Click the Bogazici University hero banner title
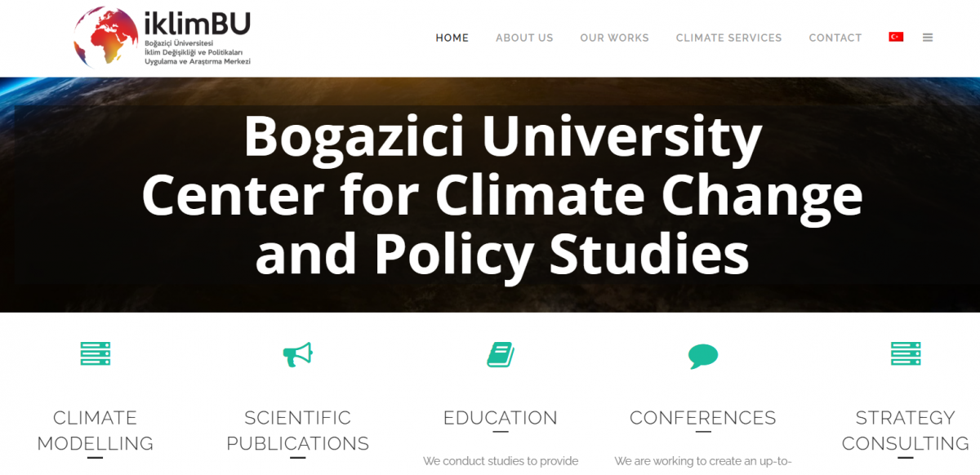 pos(502,195)
